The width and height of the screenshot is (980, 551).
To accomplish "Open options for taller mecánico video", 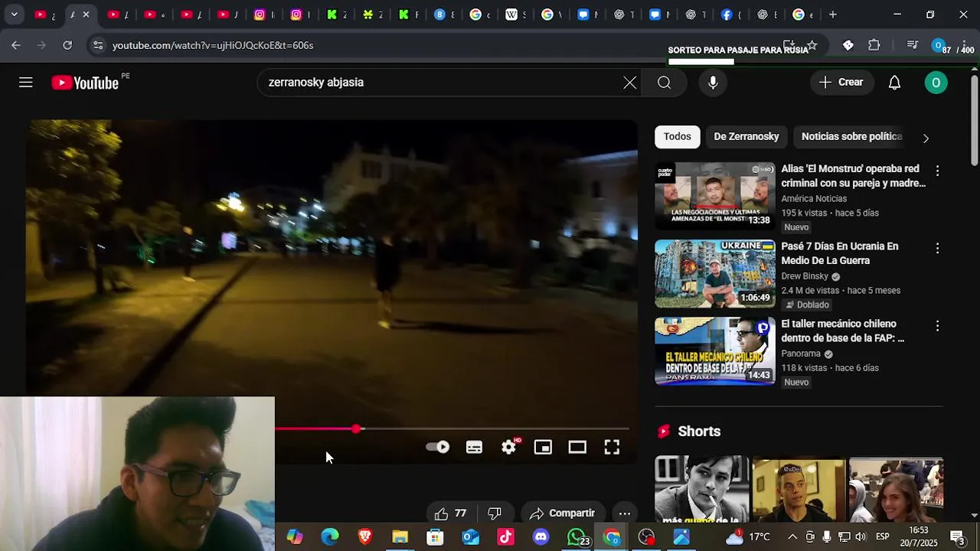I will point(937,326).
